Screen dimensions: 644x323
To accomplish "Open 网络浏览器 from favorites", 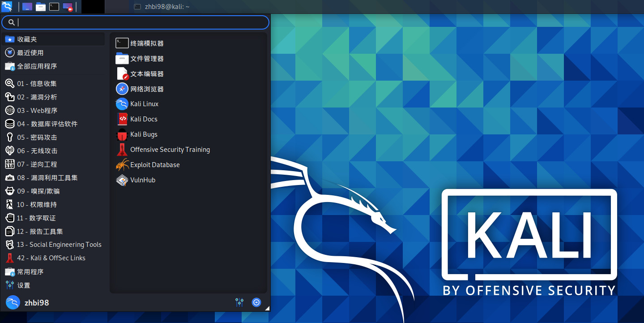I will (x=148, y=88).
